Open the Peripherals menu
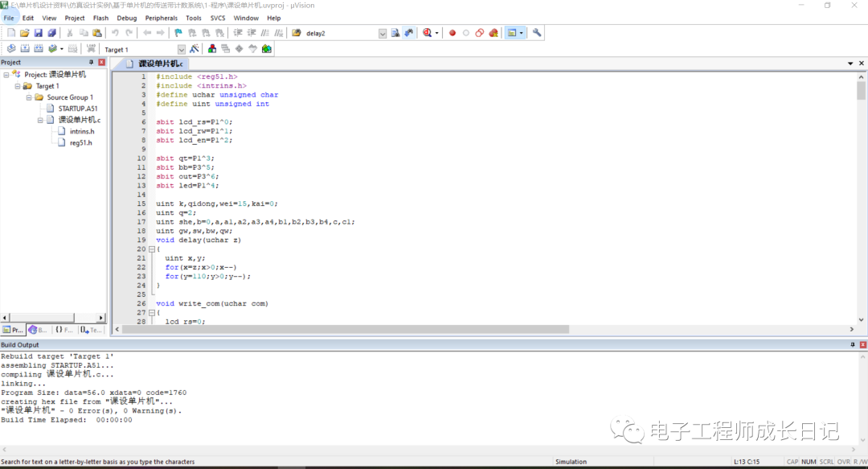868x469 pixels. 161,18
